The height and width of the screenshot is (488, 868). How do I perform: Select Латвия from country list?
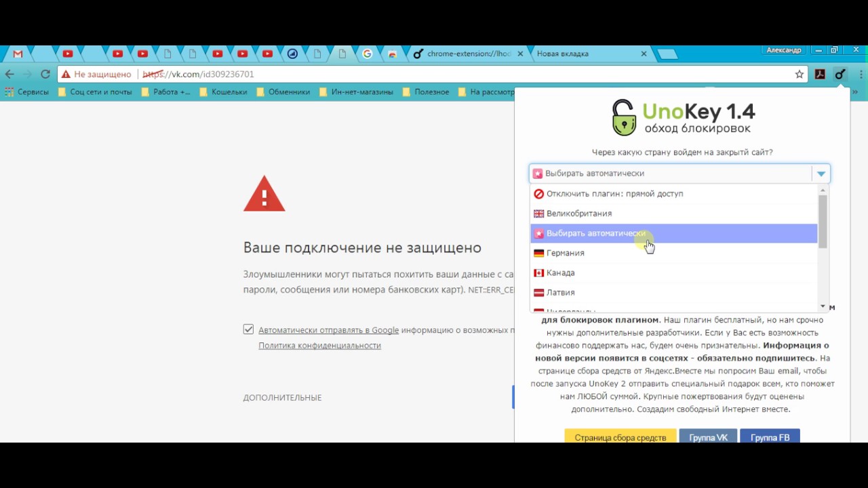click(674, 292)
